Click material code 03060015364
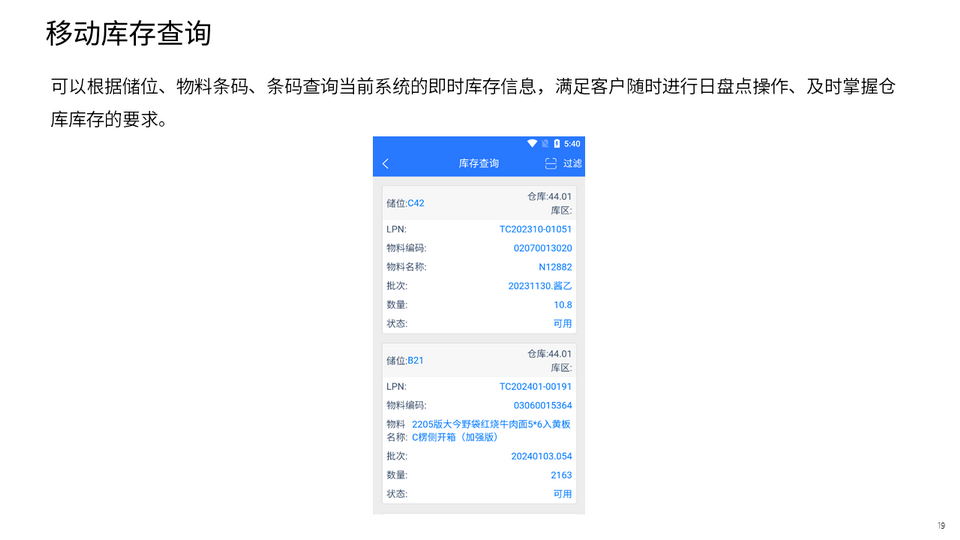The image size is (960, 540). tap(542, 405)
